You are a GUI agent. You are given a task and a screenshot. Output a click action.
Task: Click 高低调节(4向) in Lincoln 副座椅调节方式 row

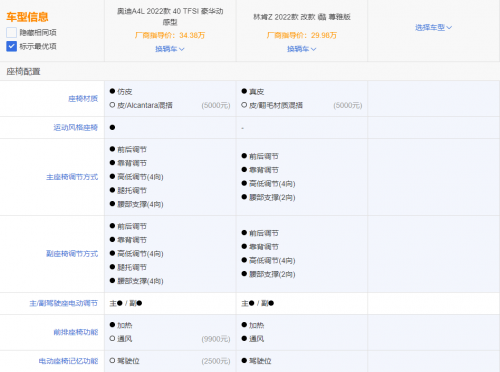(272, 261)
